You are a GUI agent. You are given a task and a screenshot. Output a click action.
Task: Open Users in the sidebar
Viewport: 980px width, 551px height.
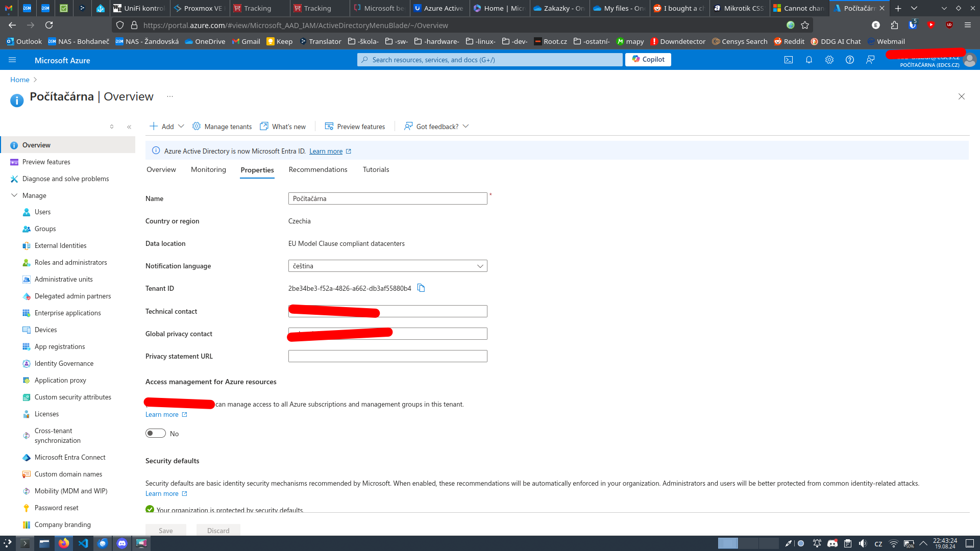pyautogui.click(x=42, y=212)
